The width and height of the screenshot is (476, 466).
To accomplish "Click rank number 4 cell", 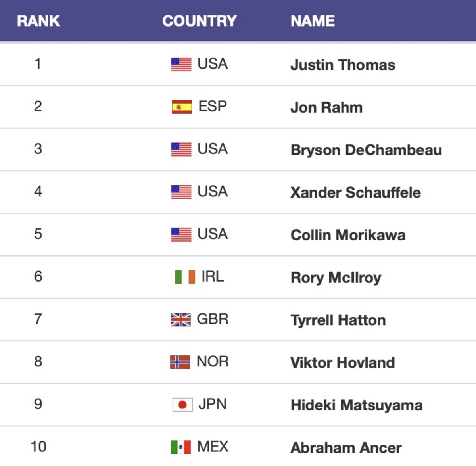I will tap(38, 192).
